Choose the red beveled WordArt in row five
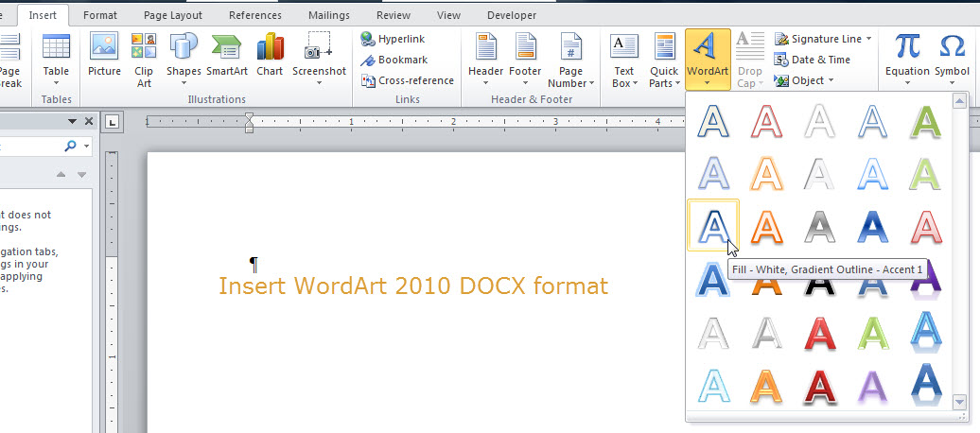The width and height of the screenshot is (980, 433). (x=819, y=333)
